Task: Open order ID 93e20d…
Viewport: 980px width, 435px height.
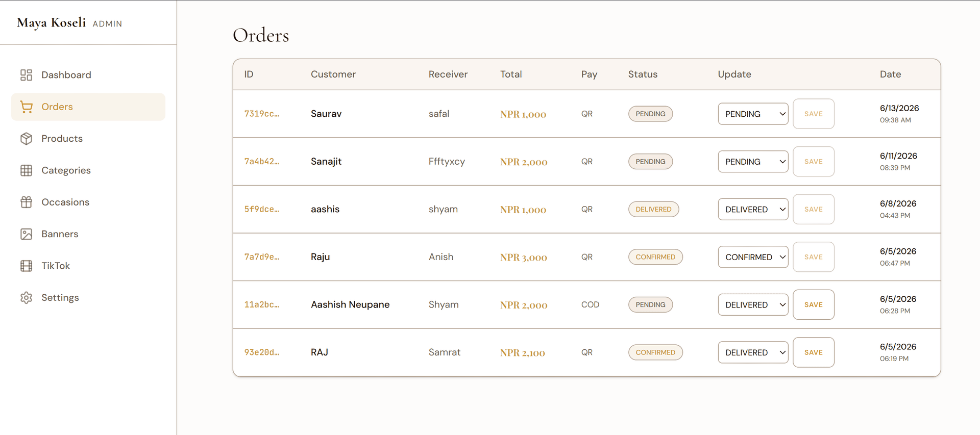Action: [x=261, y=352]
